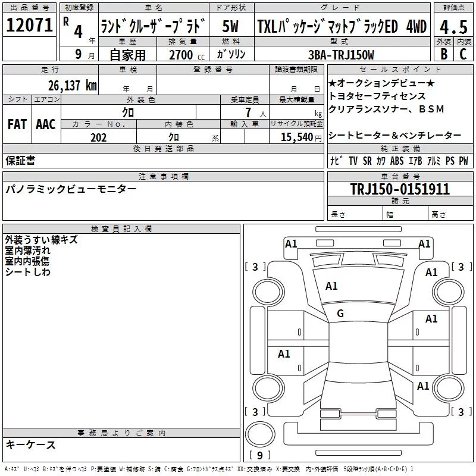Select アルミ alloy wheel code
Image resolution: width=476 pixels, height=476 pixels.
tap(434, 161)
